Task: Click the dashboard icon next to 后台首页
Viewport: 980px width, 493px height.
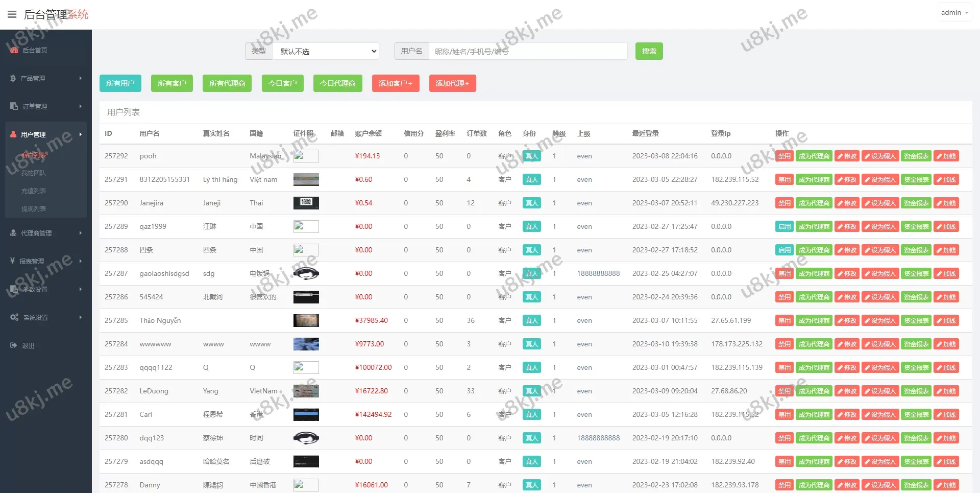Action: 14,50
